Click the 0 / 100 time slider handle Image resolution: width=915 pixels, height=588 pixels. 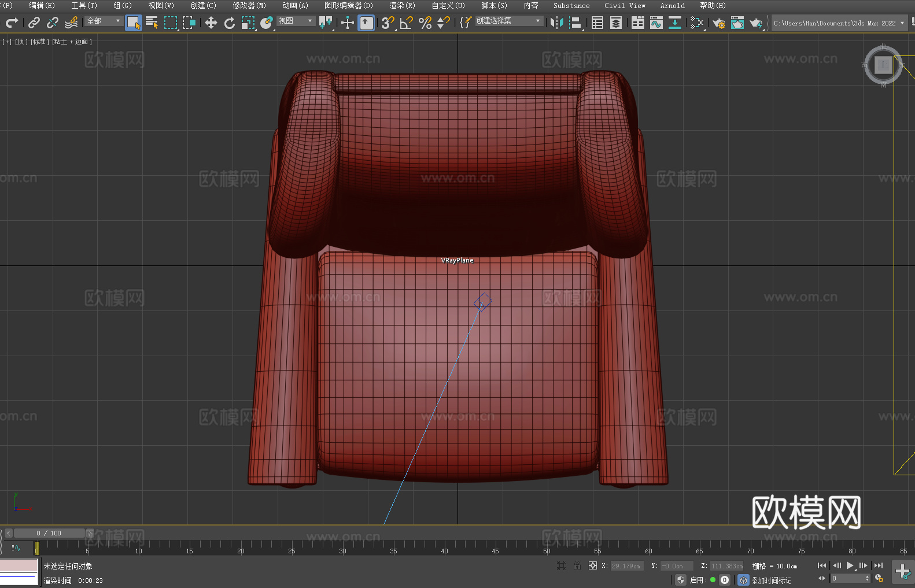(x=49, y=533)
